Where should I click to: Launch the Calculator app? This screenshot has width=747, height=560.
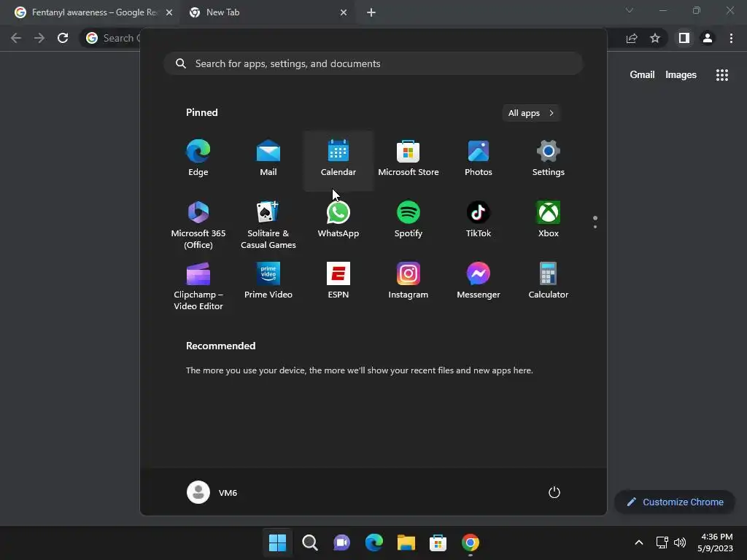click(549, 281)
